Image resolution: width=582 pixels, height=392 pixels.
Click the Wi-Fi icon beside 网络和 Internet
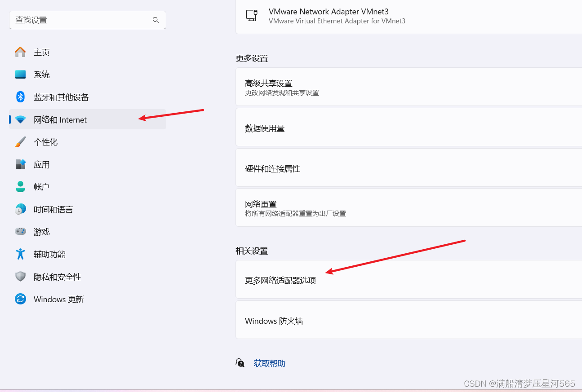[20, 119]
